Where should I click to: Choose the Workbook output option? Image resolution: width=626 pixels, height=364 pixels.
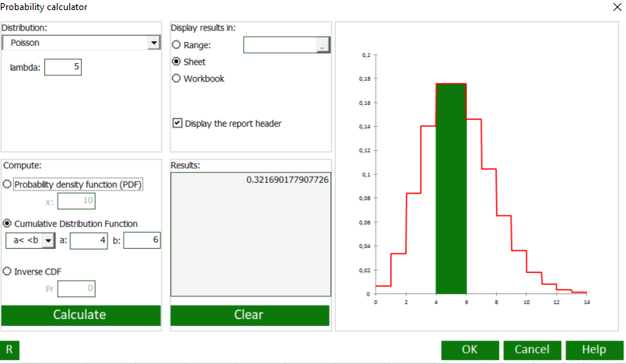(177, 79)
